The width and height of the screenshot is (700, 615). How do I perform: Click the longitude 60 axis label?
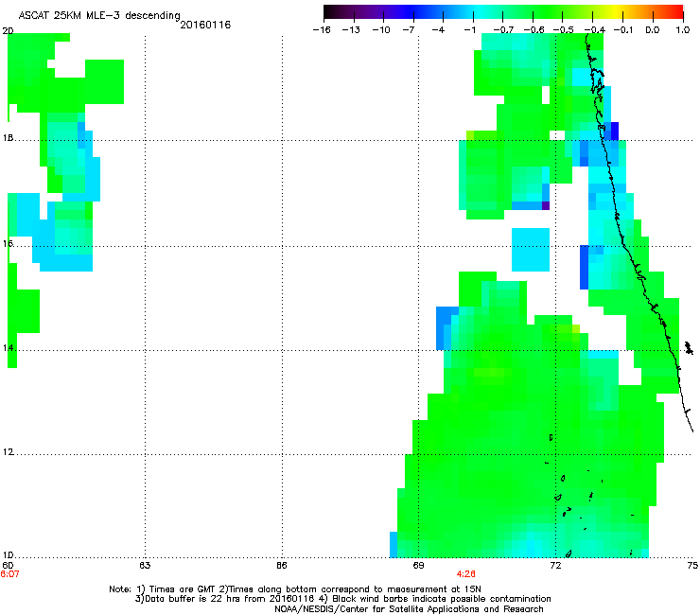[x=8, y=566]
